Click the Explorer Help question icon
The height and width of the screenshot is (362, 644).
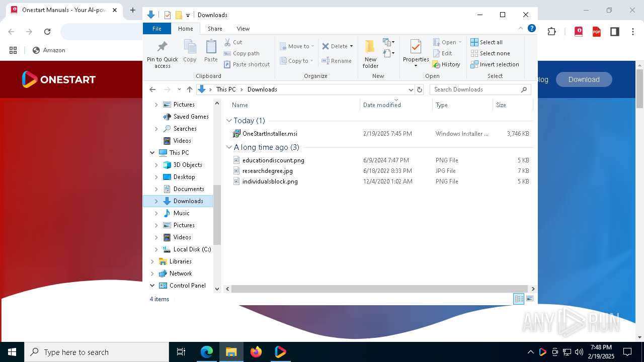[x=531, y=29]
